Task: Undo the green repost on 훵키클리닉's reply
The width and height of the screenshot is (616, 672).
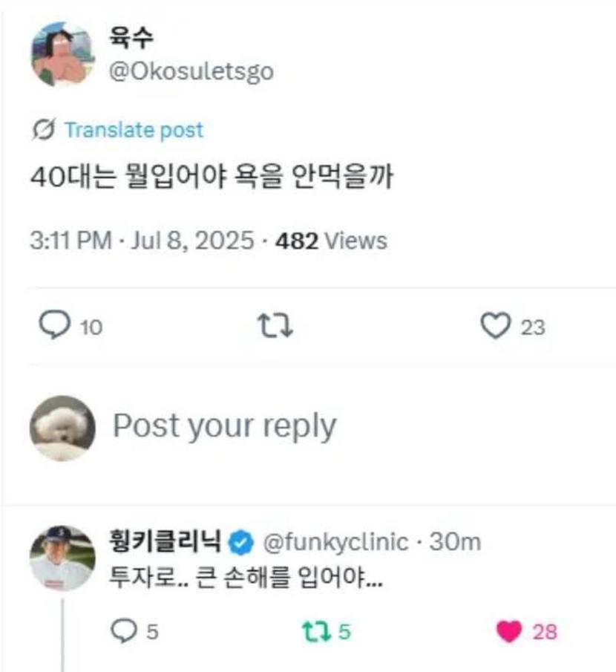Action: click(x=315, y=631)
